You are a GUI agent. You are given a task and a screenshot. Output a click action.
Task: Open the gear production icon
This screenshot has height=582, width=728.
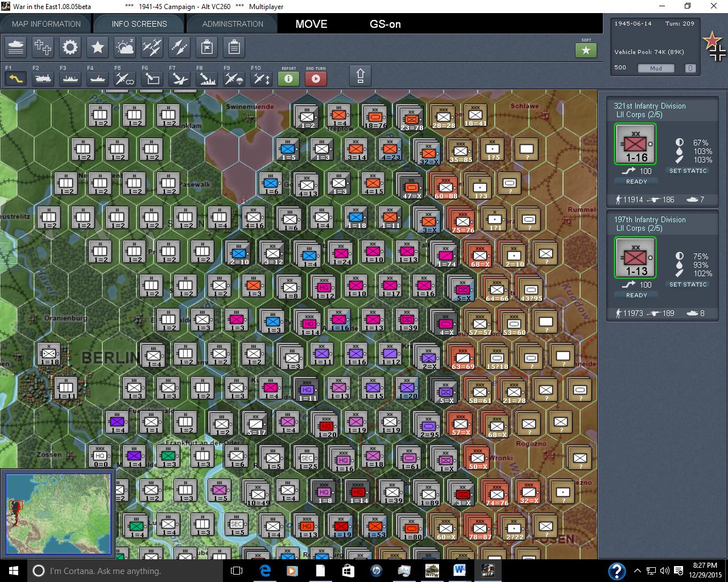click(x=71, y=47)
